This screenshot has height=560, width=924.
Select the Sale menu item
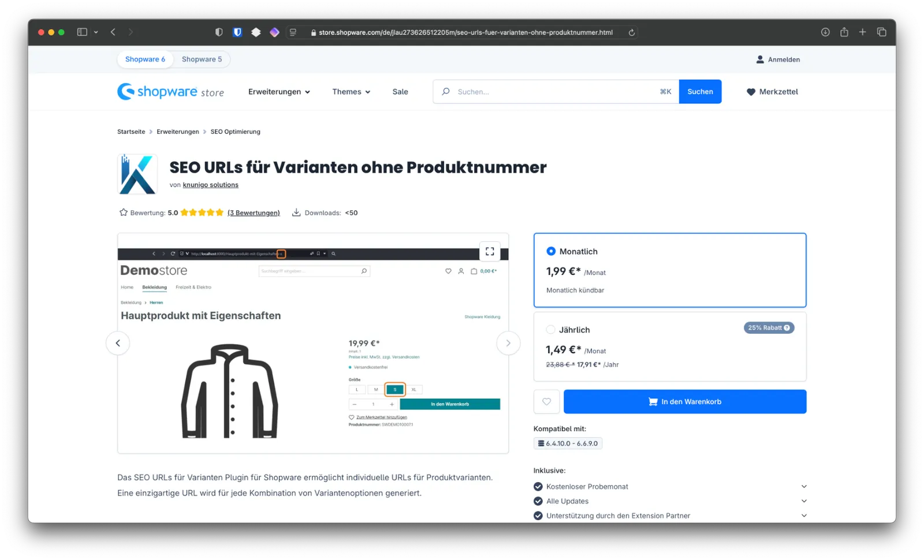pos(400,91)
